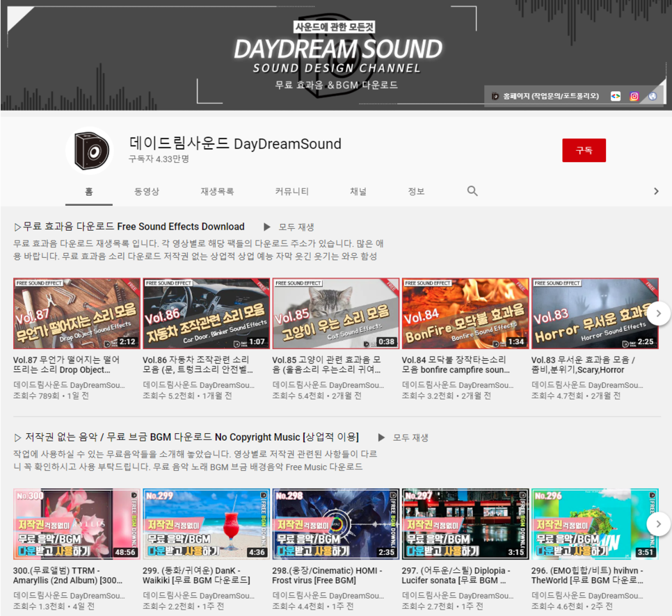Image resolution: width=672 pixels, height=616 pixels.
Task: Switch to the 동영상 tab
Action: pos(147,191)
